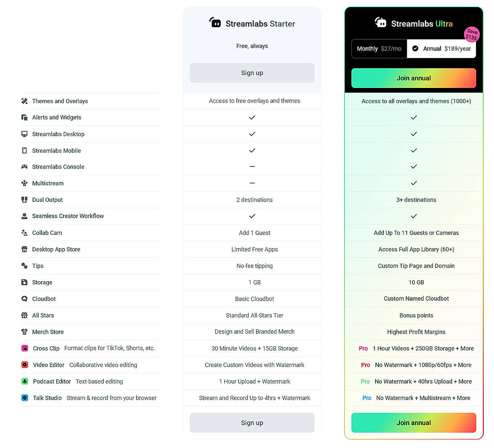The image size is (494, 448).
Task: Click the pink Save $135 badge
Action: point(471,35)
